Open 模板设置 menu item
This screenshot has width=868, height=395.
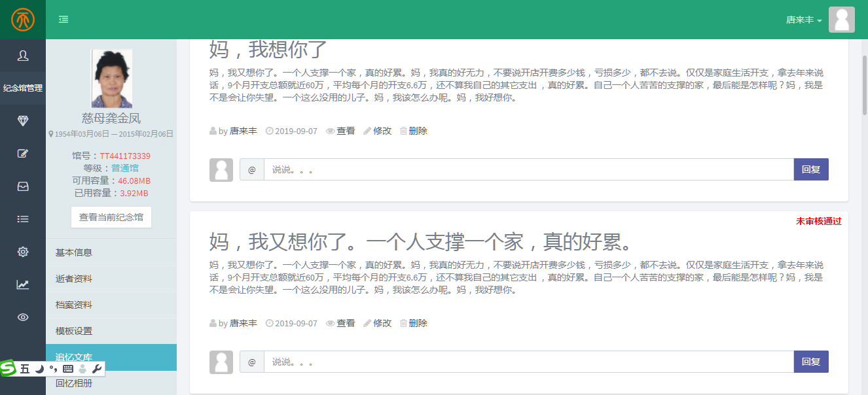coord(74,331)
